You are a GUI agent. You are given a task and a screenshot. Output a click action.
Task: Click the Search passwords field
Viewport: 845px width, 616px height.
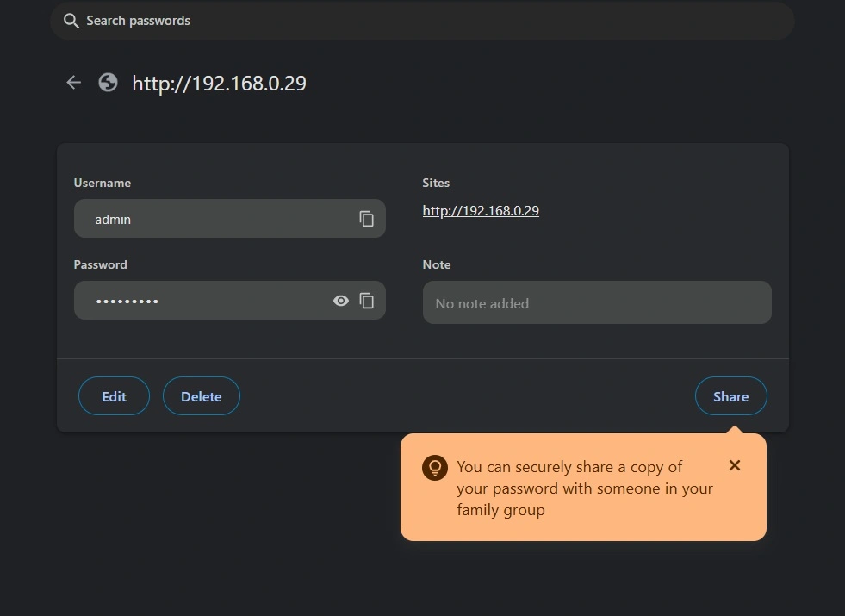pos(258,20)
